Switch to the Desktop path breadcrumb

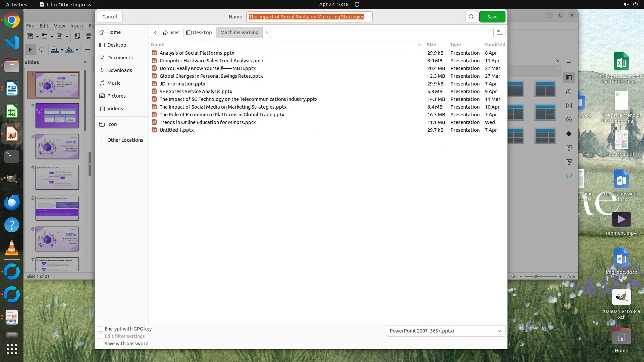coord(199,33)
